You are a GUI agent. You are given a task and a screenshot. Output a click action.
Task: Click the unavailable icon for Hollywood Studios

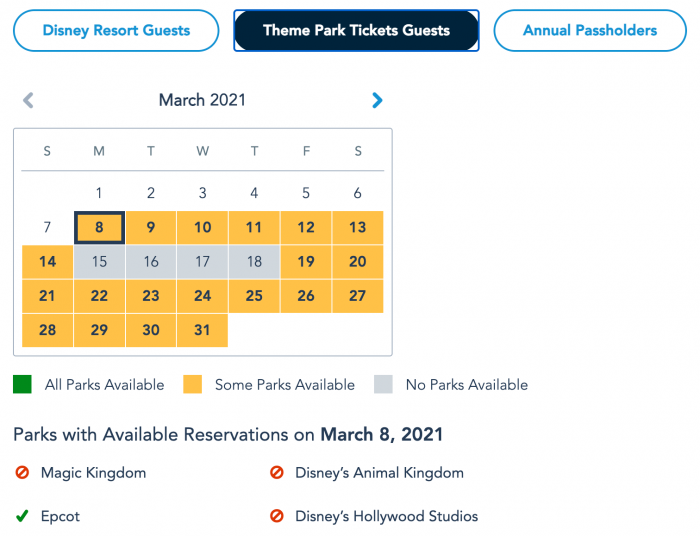click(x=277, y=517)
